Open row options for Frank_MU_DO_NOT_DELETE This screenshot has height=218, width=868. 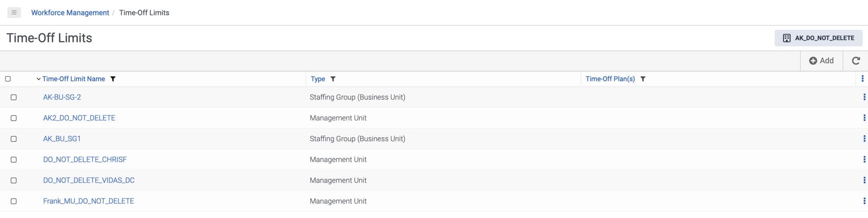pos(864,201)
